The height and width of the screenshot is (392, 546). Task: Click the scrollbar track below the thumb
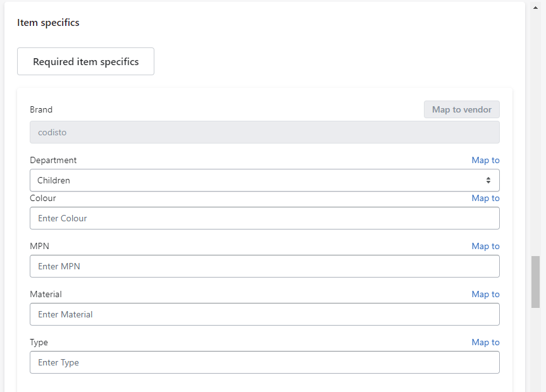(x=535, y=350)
